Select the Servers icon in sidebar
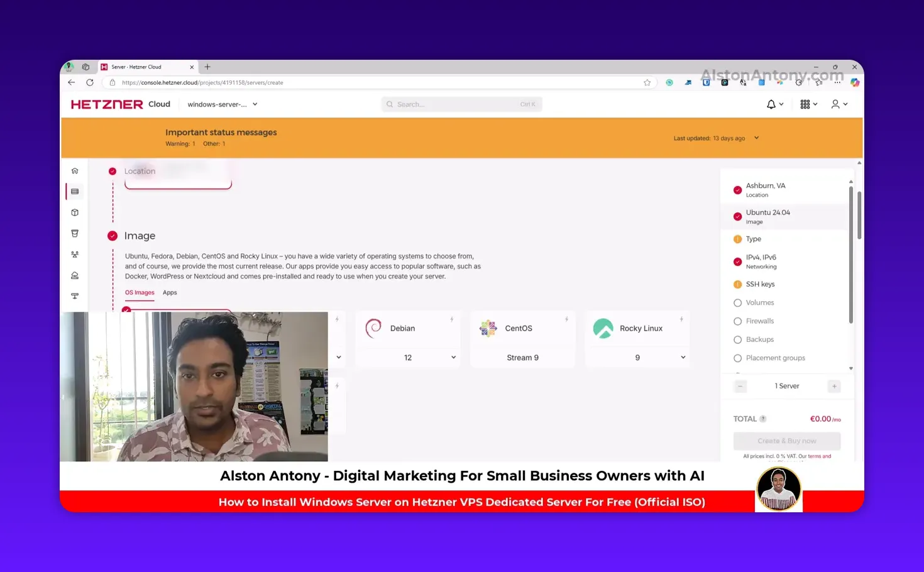The image size is (924, 572). pos(75,192)
